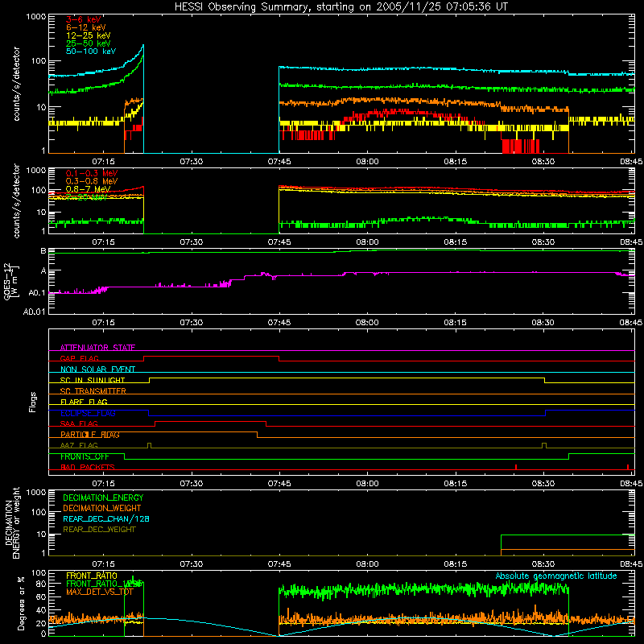
Task: Select the REAR_DEC_WEIGHT legend label
Action: [99, 530]
